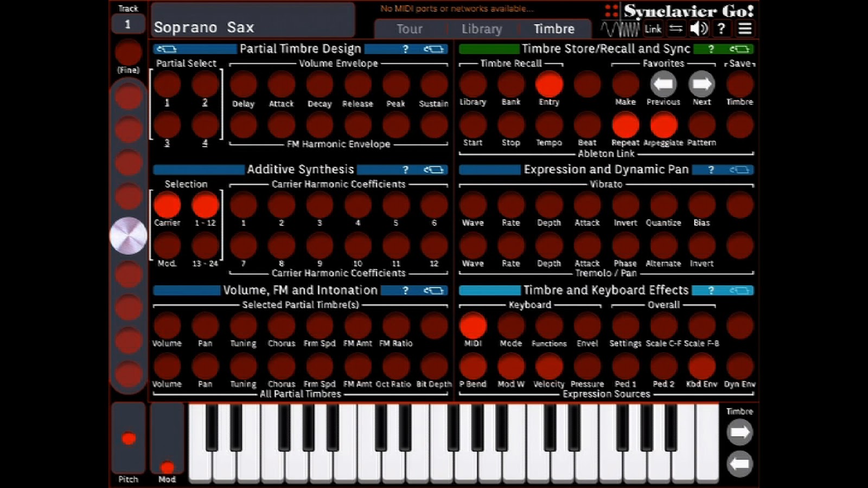Viewport: 868px width, 488px height.
Task: Click the Library recall button
Action: pos(473,84)
